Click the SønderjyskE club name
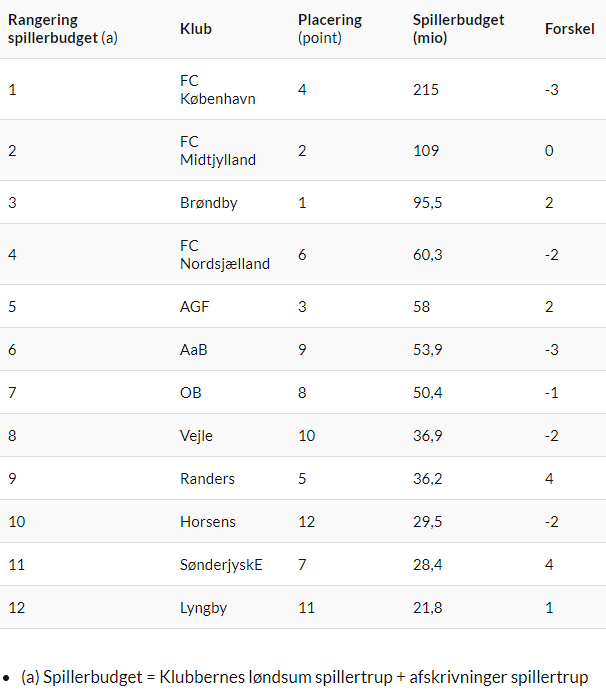This screenshot has width=606, height=698. point(221,565)
